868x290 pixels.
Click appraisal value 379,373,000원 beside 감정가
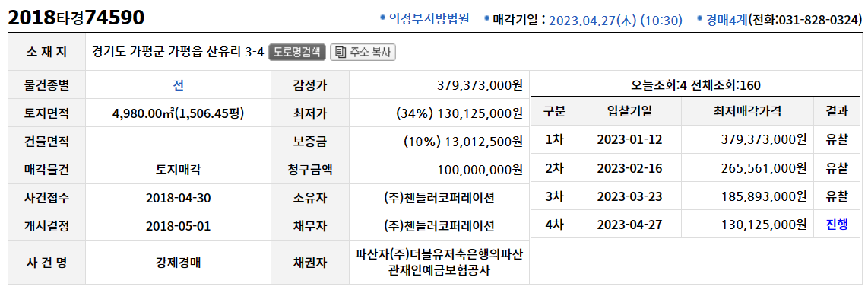pos(480,85)
